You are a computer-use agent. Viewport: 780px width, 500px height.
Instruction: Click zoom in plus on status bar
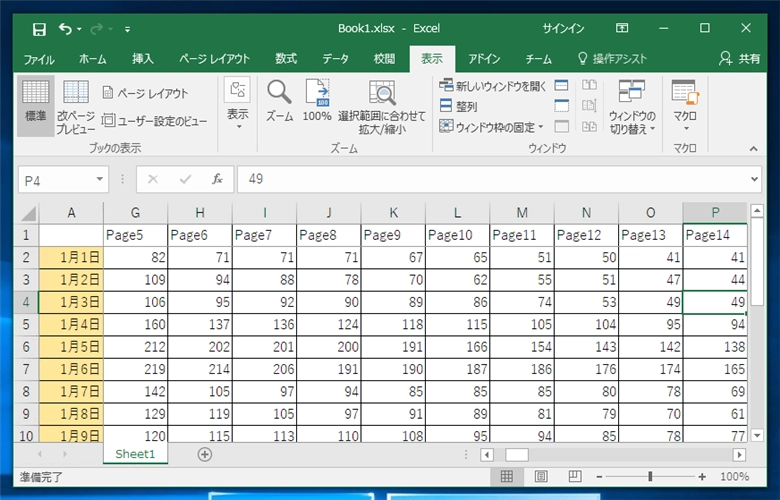(702, 477)
